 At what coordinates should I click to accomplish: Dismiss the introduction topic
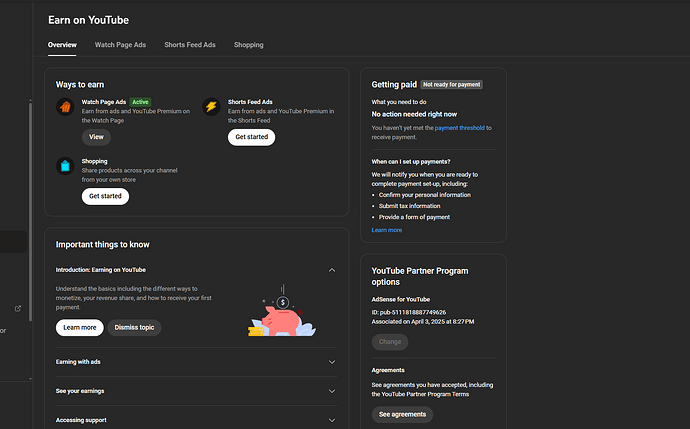tap(134, 327)
